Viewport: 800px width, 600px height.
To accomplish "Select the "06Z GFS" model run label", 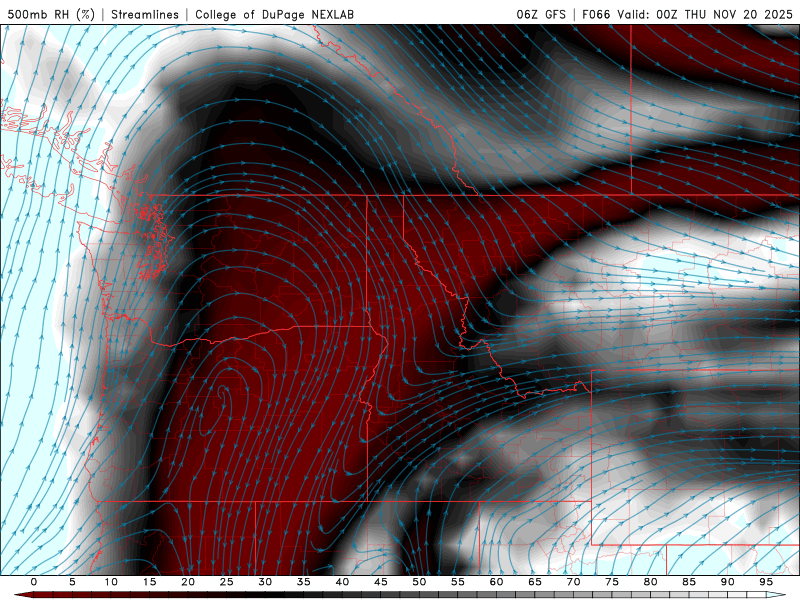I will pyautogui.click(x=541, y=14).
